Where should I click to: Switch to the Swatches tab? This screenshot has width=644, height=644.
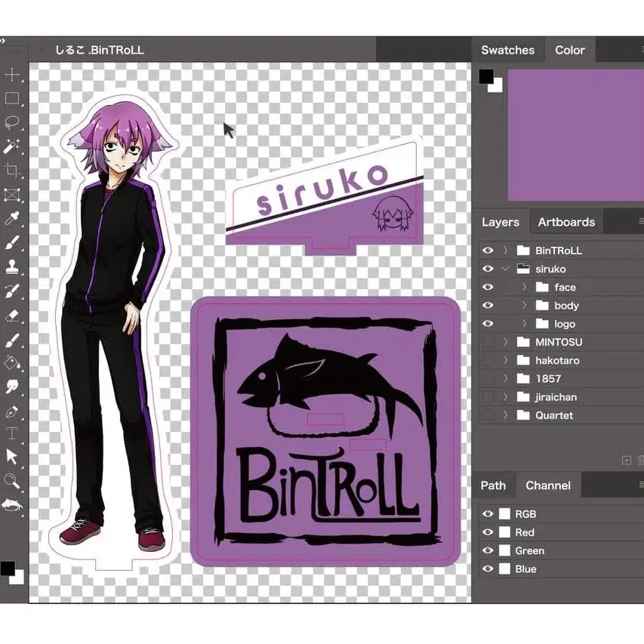point(507,50)
